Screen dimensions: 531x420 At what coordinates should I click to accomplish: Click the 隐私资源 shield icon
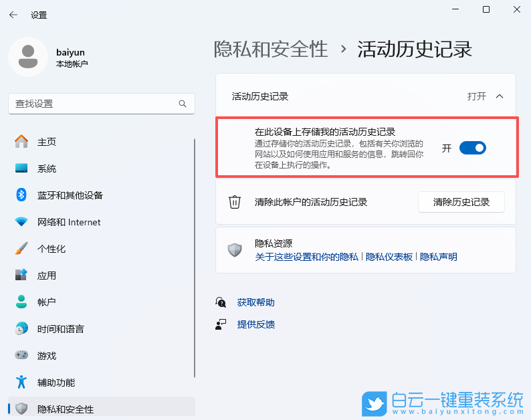click(x=234, y=250)
